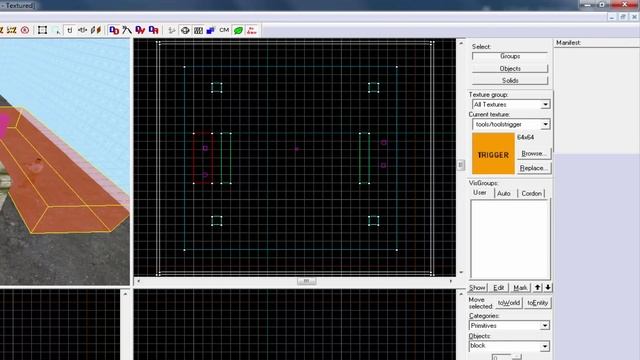Move visgroup up with the up arrow
640x360 pixels.
[538, 288]
